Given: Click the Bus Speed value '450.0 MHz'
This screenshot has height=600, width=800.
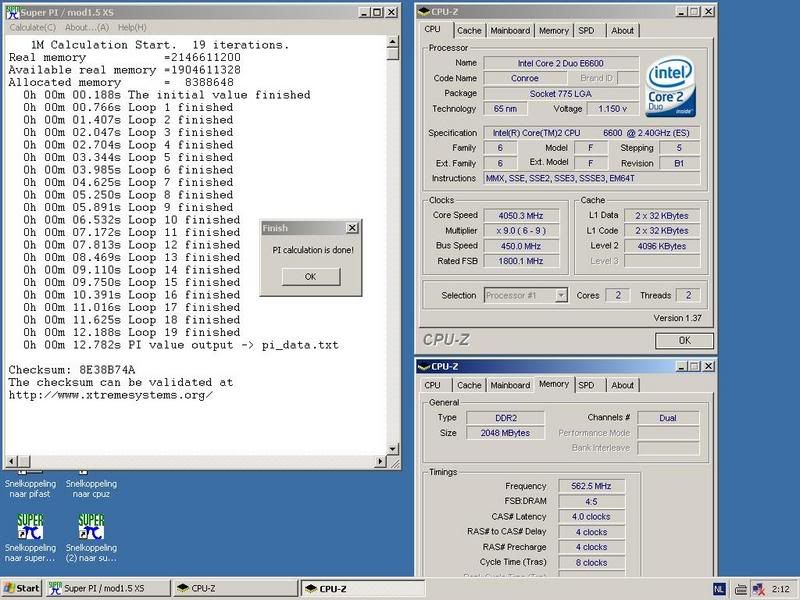Looking at the screenshot, I should click(521, 246).
